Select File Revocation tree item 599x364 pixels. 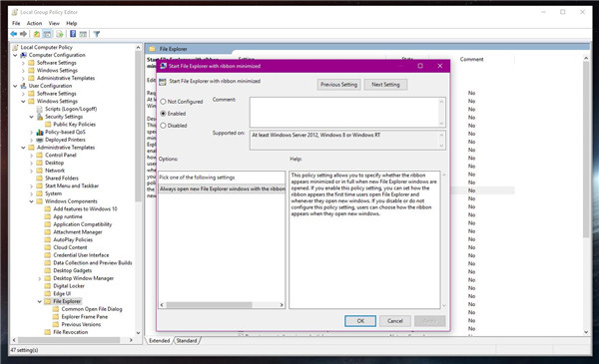point(70,332)
